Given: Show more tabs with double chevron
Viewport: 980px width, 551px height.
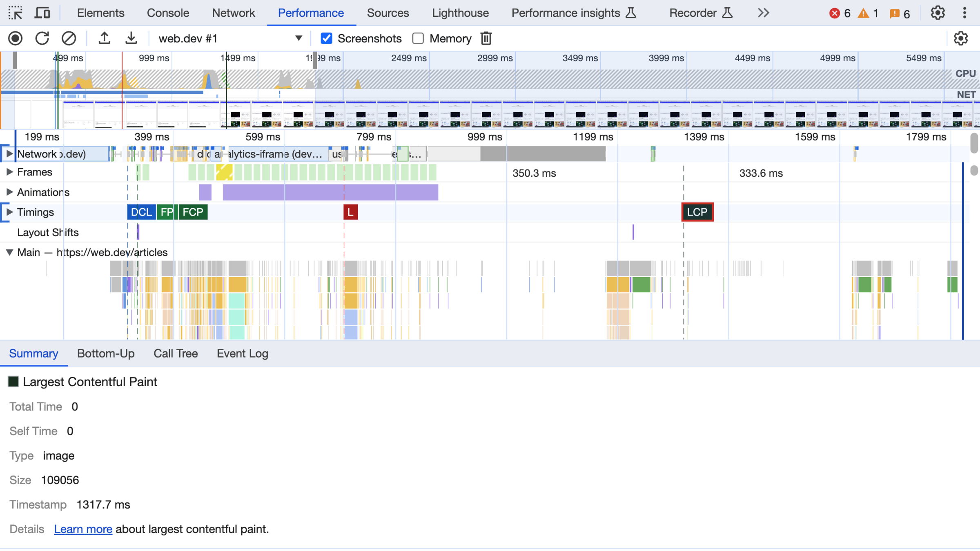Looking at the screenshot, I should point(763,13).
